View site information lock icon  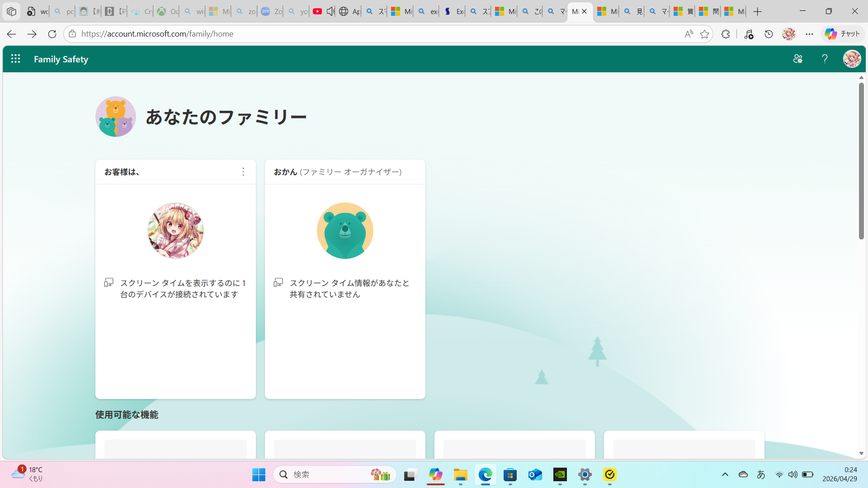(x=72, y=34)
